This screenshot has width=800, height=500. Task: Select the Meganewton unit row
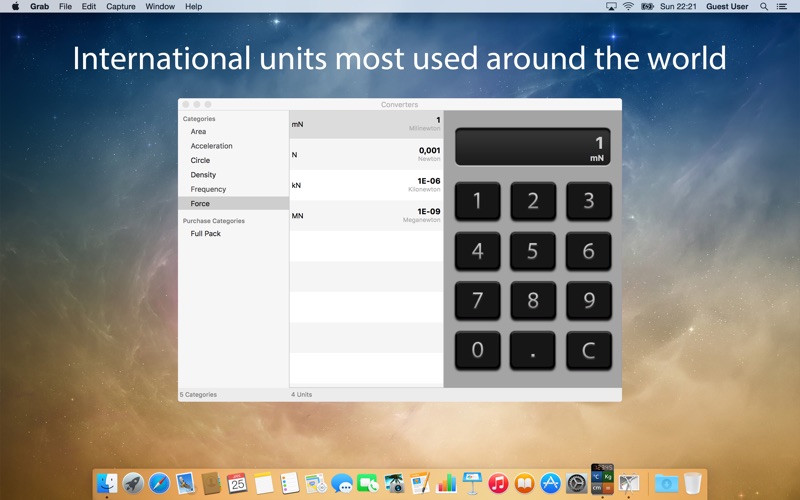click(366, 215)
